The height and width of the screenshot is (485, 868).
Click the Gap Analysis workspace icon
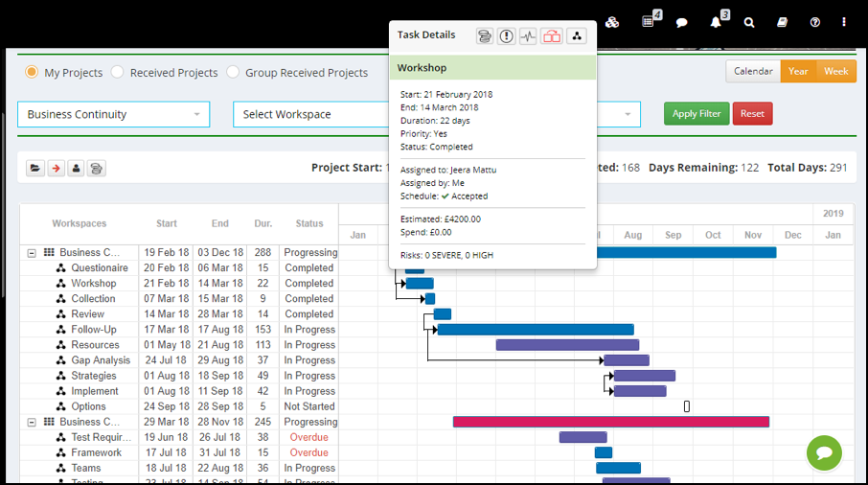pyautogui.click(x=61, y=360)
